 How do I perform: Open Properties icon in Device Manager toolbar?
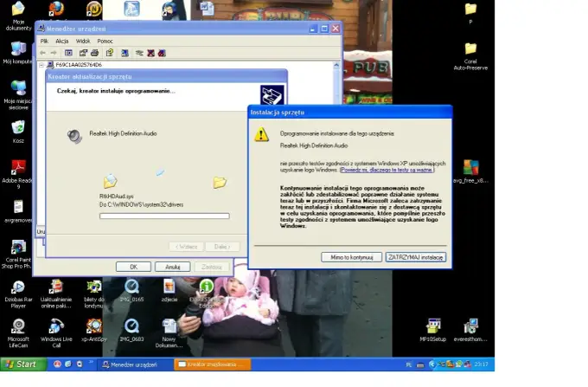(83, 53)
